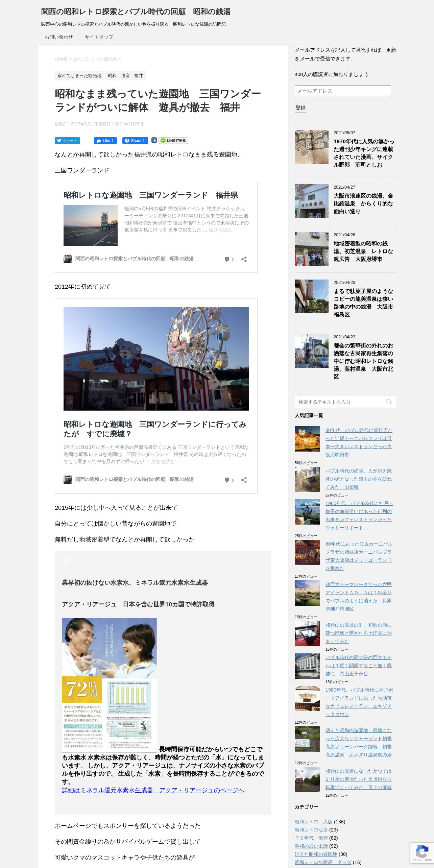Click the small Facebook icon beside the LINE button
Screen dimensions: 434x868
click(154, 140)
